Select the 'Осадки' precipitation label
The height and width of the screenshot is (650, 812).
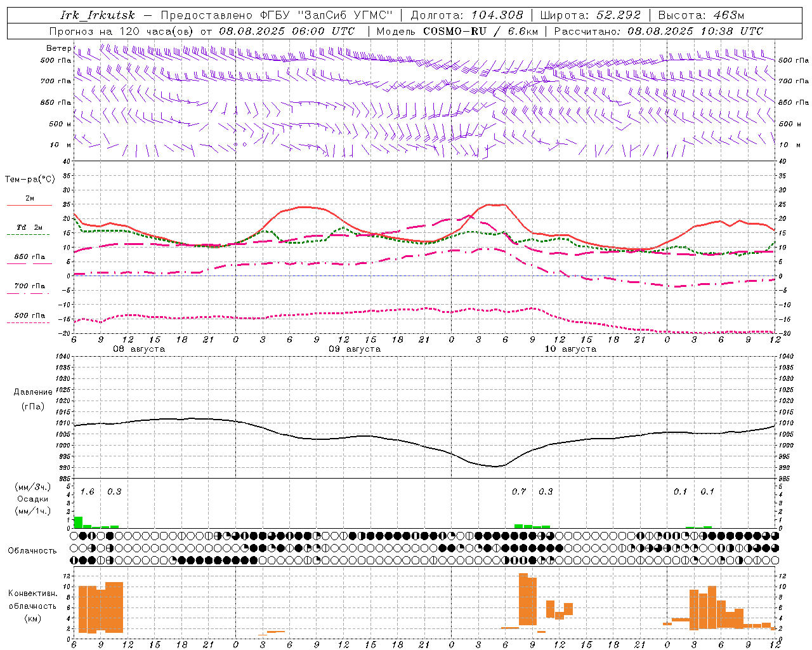[x=32, y=499]
